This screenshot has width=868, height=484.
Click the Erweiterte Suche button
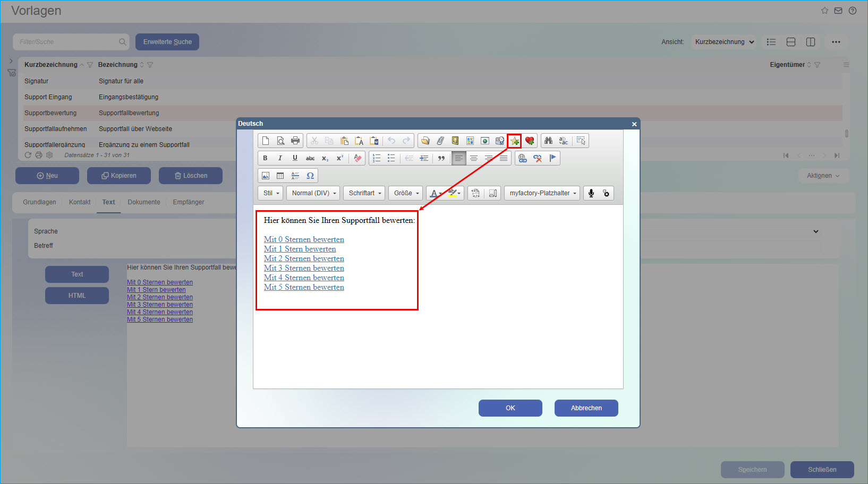[x=167, y=42]
